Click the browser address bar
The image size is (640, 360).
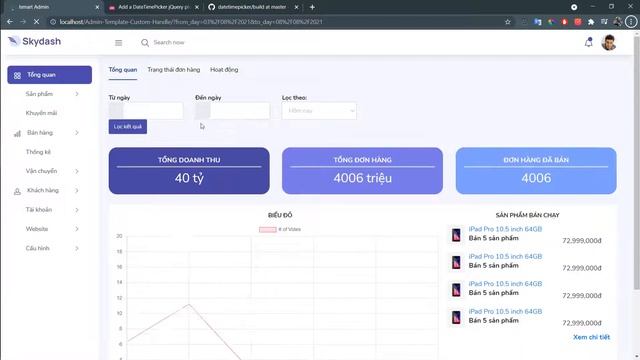(x=278, y=22)
